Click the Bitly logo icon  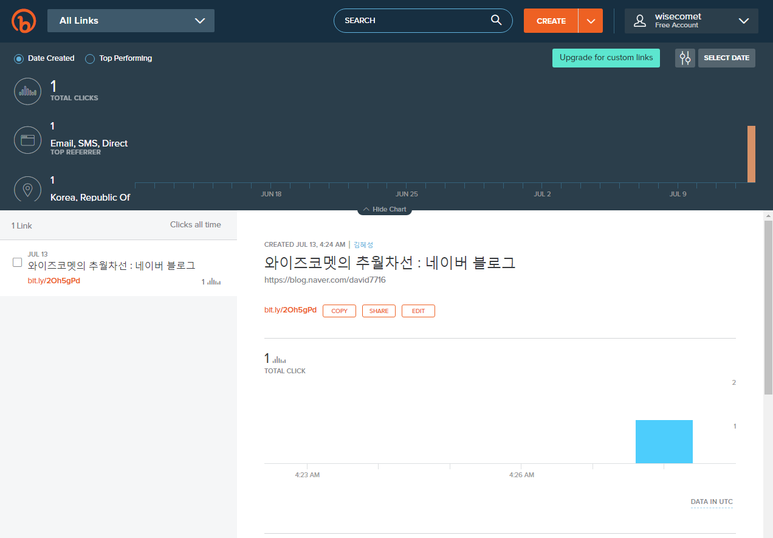point(24,21)
